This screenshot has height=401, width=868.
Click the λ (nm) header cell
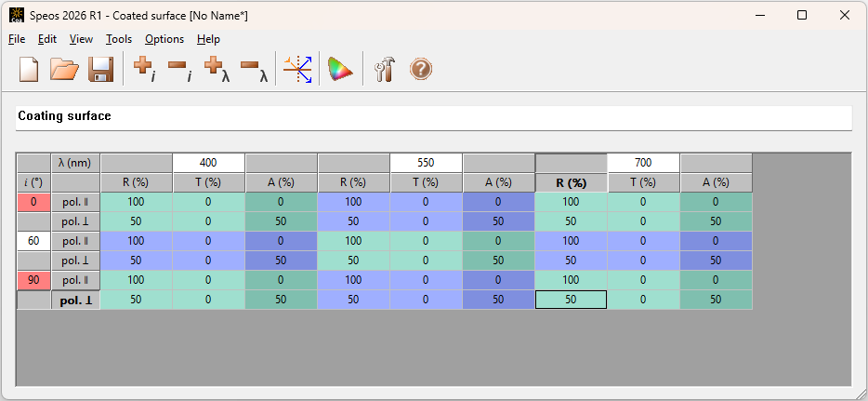click(x=75, y=163)
